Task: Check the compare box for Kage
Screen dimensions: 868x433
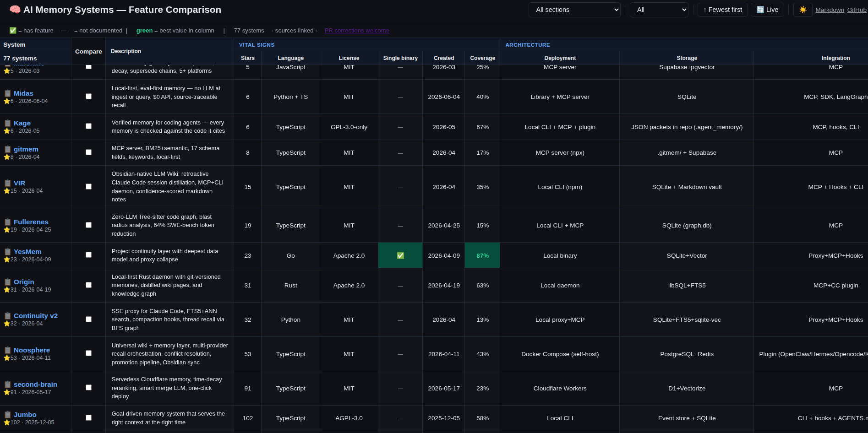Action: point(88,126)
